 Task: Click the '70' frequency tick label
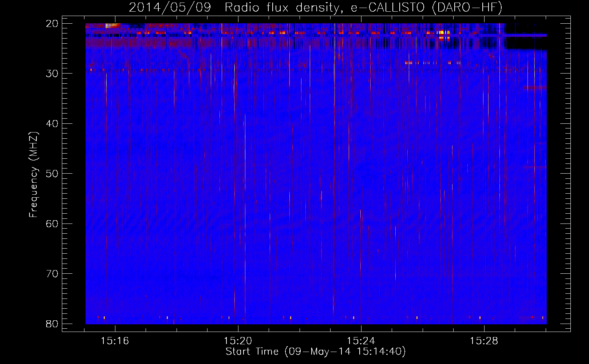[x=52, y=274]
